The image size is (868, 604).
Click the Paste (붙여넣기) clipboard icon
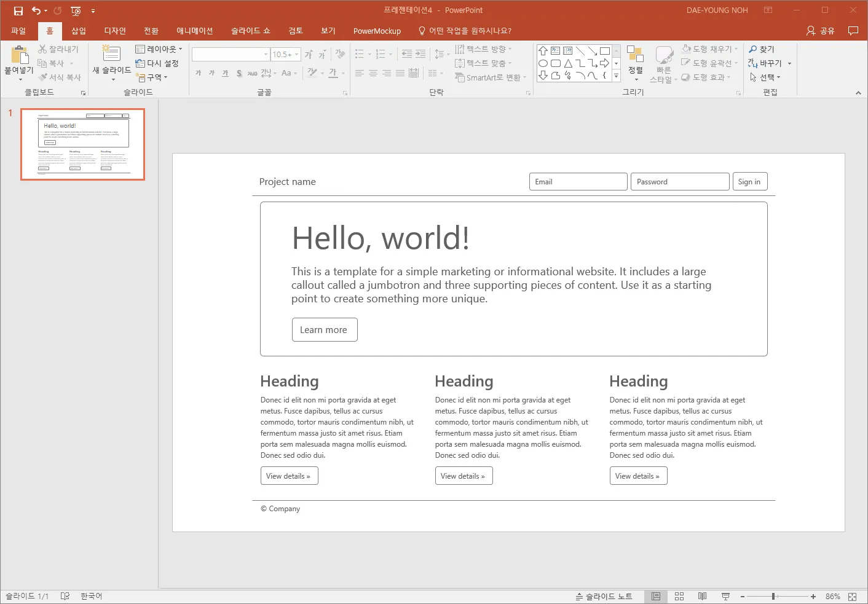pos(20,55)
